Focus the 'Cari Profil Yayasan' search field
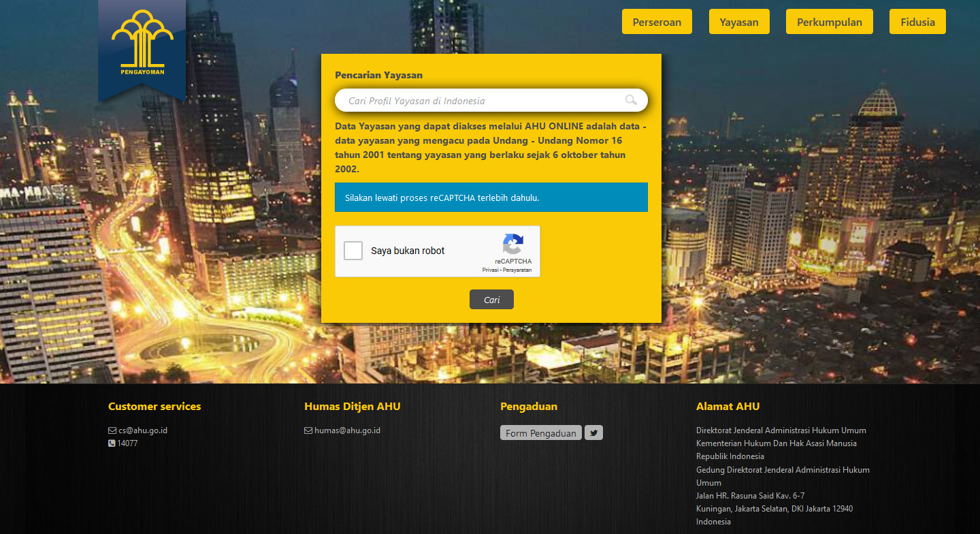The image size is (980, 534). click(x=476, y=101)
